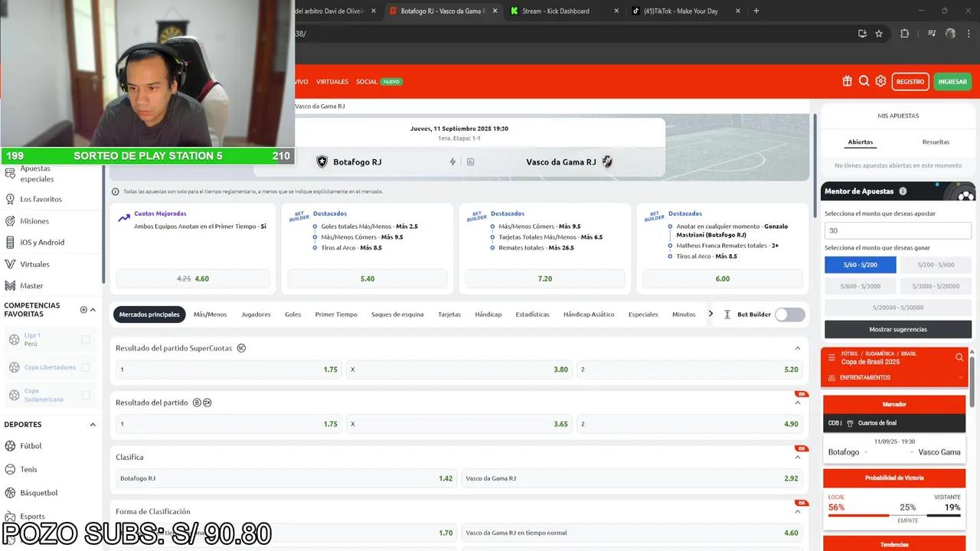Image resolution: width=980 pixels, height=551 pixels.
Task: Click the statistics icon beside the lightning icon
Action: point(470,162)
